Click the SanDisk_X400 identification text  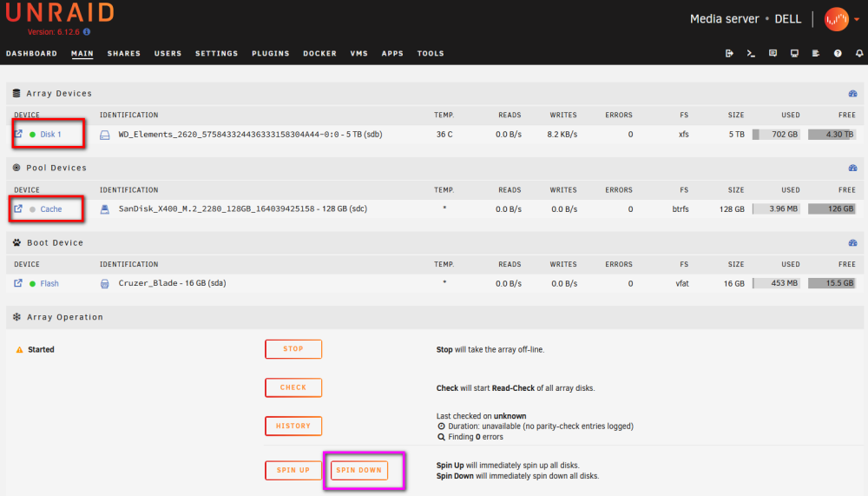coord(242,209)
